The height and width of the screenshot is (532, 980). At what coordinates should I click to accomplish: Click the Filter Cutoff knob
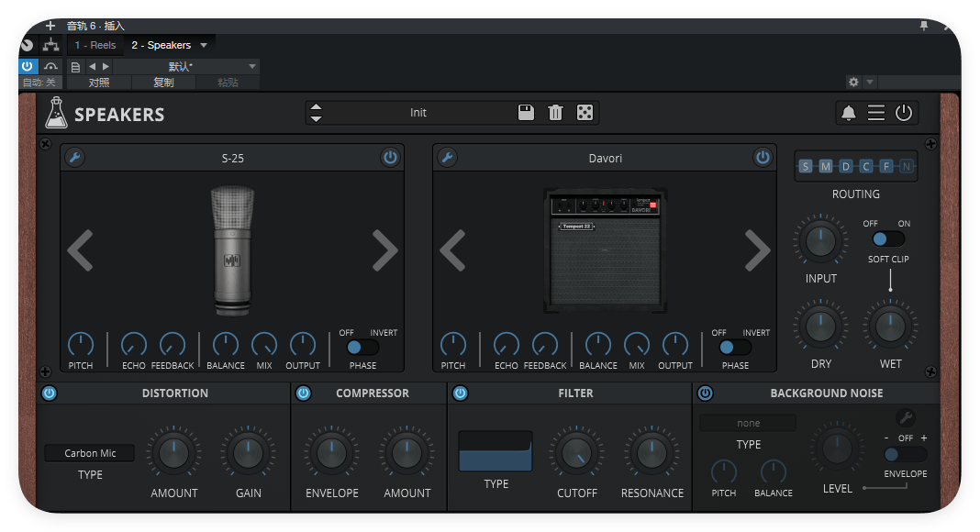point(576,454)
